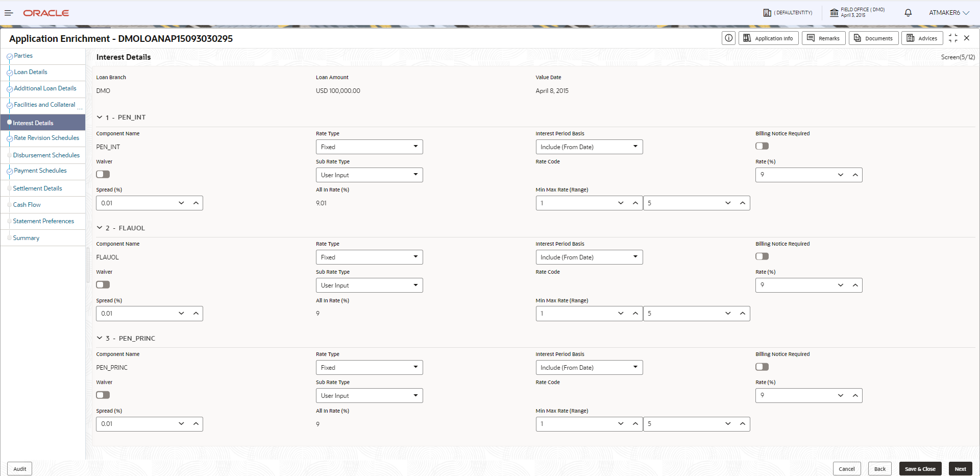Select the Interest Details step

pyautogui.click(x=43, y=123)
